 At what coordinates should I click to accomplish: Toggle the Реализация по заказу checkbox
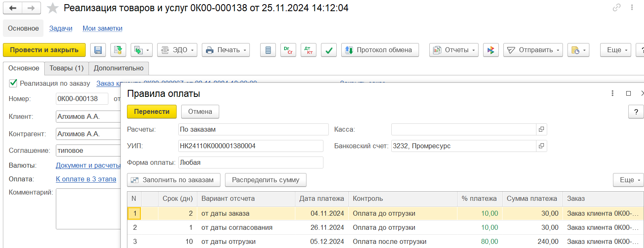click(x=13, y=83)
